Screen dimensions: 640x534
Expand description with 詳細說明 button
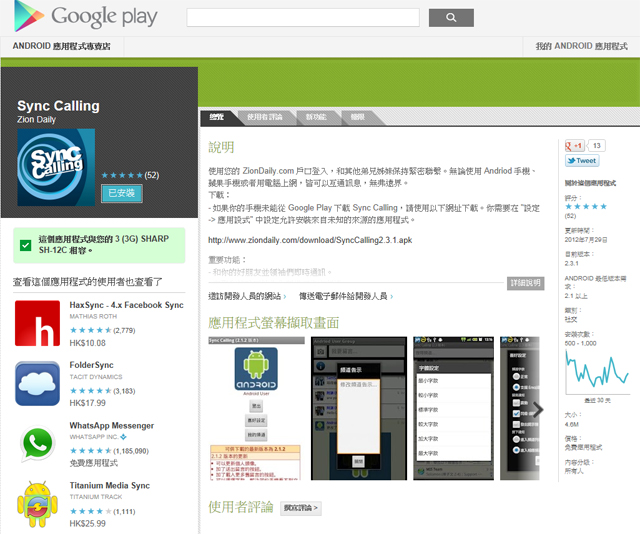coord(526,283)
